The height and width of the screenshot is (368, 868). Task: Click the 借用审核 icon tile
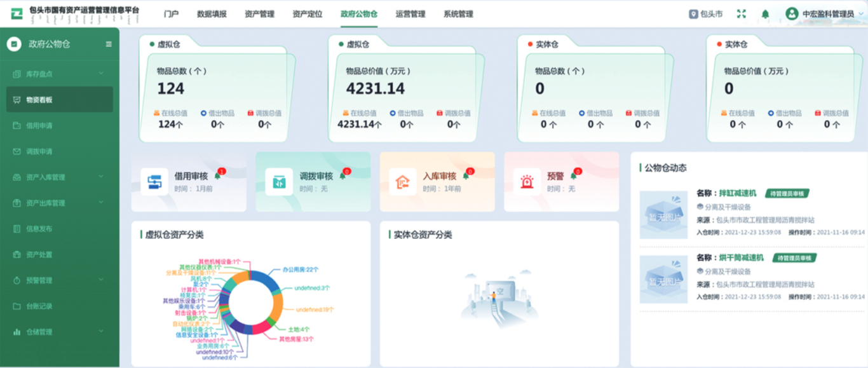click(154, 182)
